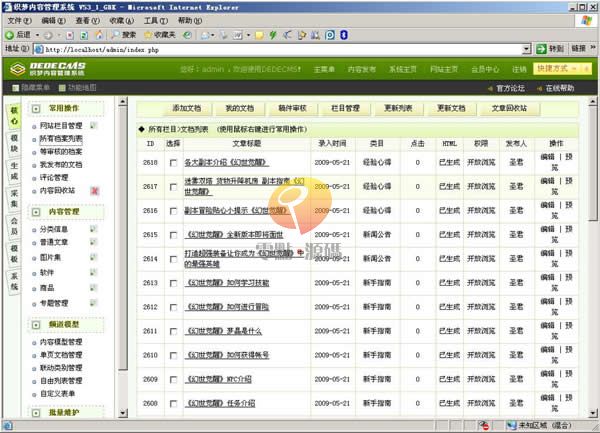Image resolution: width=600 pixels, height=433 pixels.
Task: Click the Stop loading icon in IE toolbar
Action: coord(70,35)
